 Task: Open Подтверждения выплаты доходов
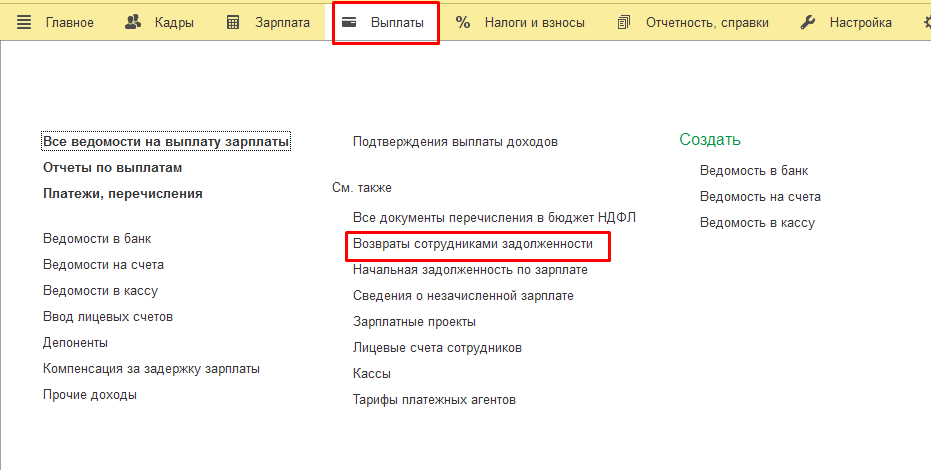click(x=455, y=142)
